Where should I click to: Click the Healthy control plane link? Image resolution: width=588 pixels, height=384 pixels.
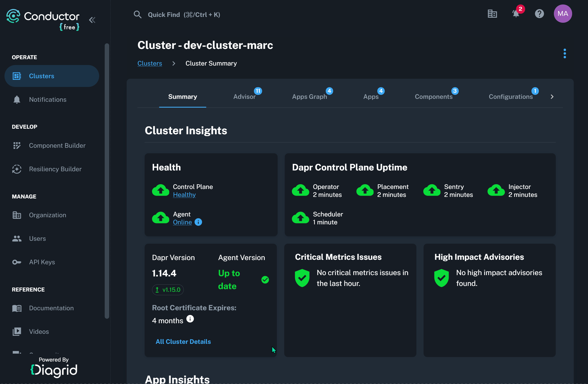[184, 195]
